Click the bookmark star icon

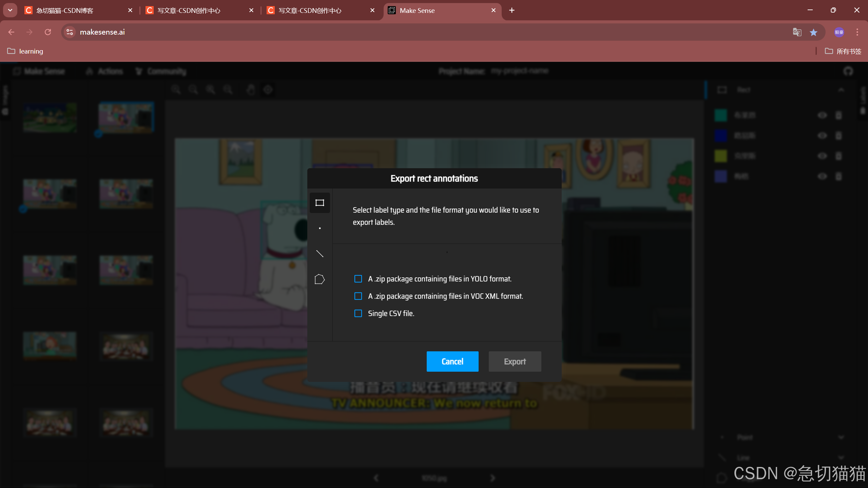coord(813,32)
